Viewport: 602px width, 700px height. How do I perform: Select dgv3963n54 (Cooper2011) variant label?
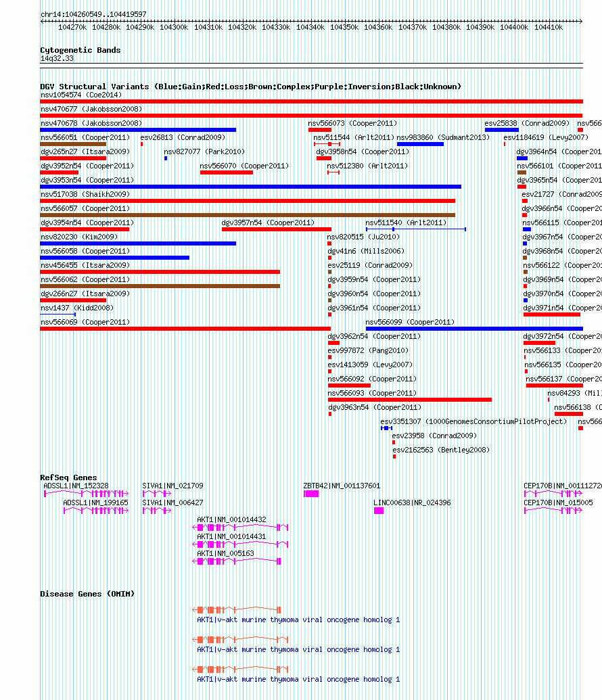tap(375, 408)
